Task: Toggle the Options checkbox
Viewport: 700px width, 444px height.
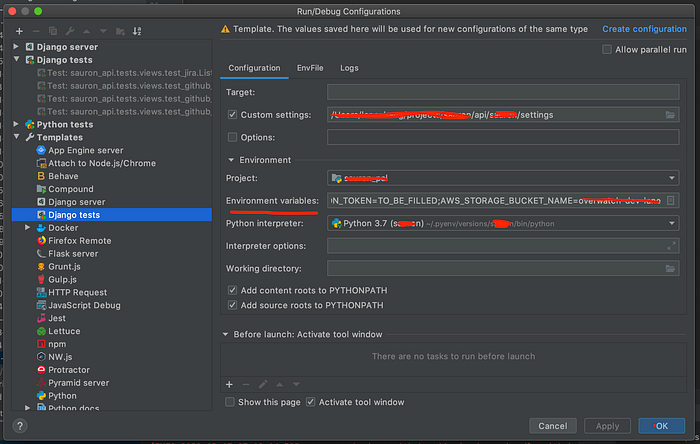Action: [232, 137]
